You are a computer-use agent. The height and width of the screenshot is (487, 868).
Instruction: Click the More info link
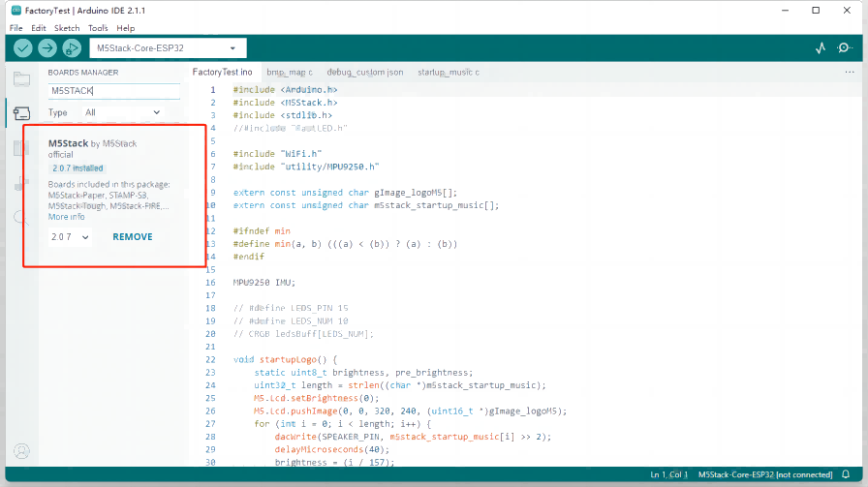[66, 217]
